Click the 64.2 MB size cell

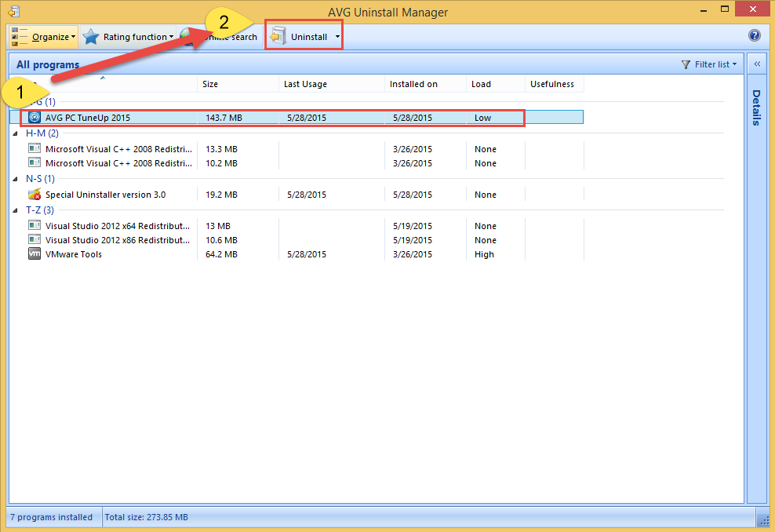(221, 254)
